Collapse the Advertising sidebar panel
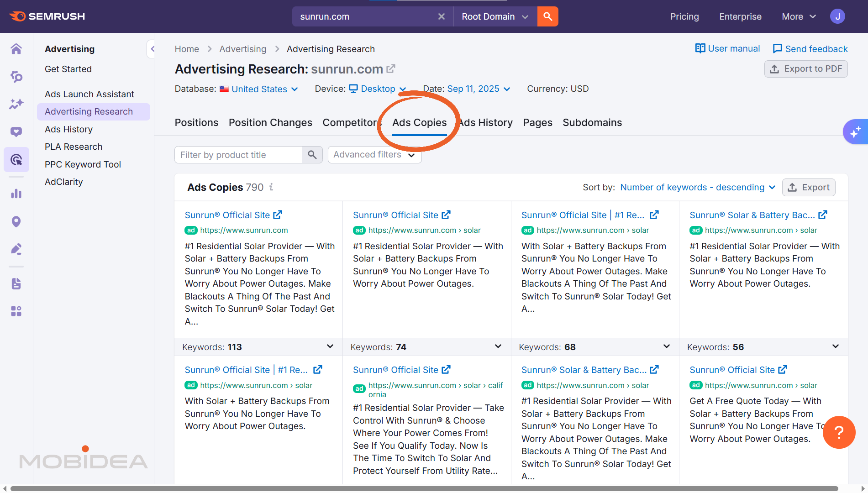This screenshot has height=493, width=868. [x=152, y=48]
